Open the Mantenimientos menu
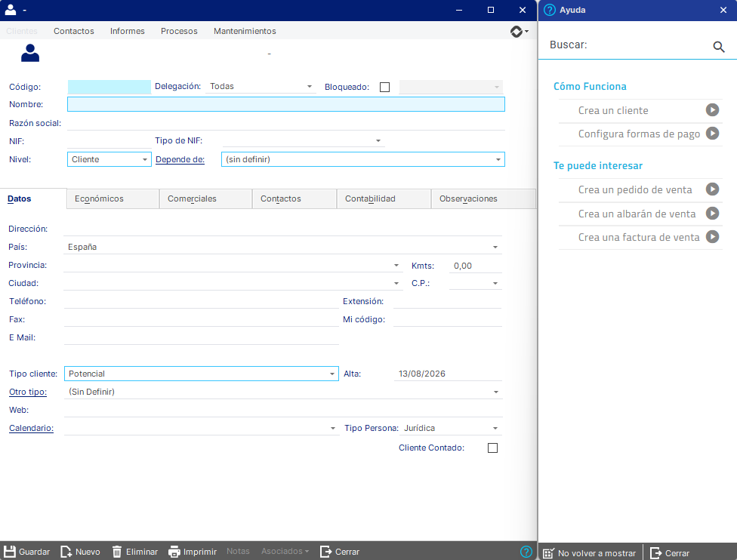737x560 pixels. 245,31
